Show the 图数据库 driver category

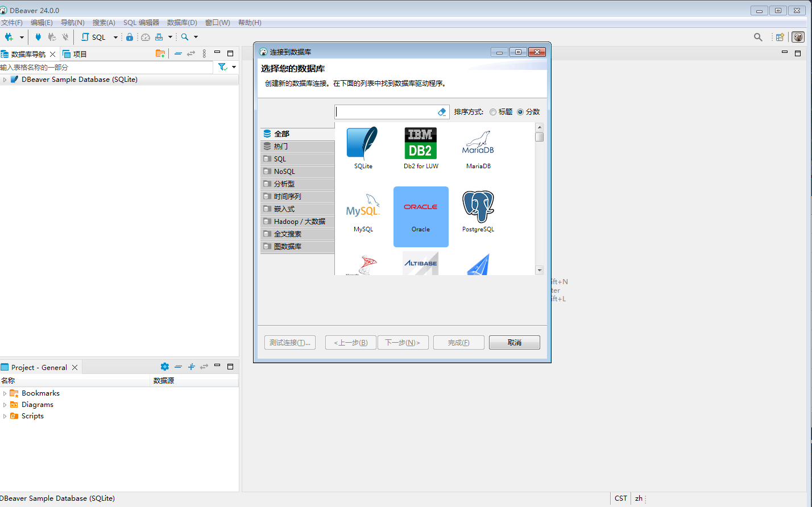point(297,247)
